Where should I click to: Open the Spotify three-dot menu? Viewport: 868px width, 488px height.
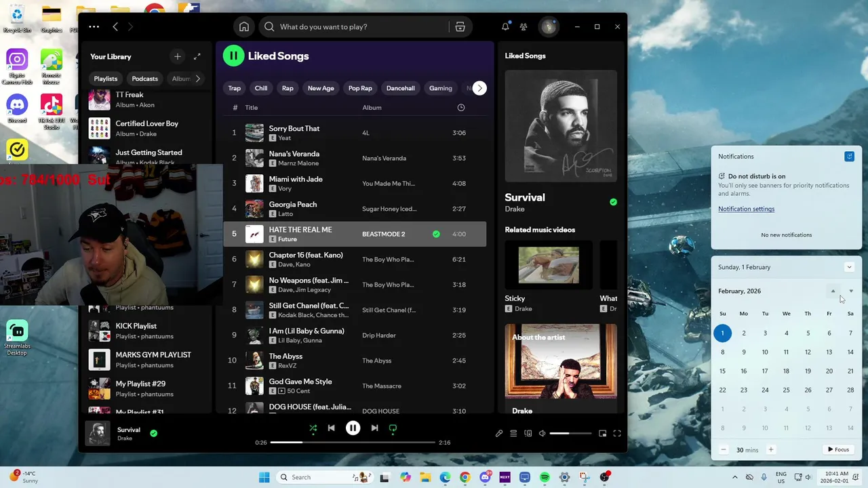(94, 27)
